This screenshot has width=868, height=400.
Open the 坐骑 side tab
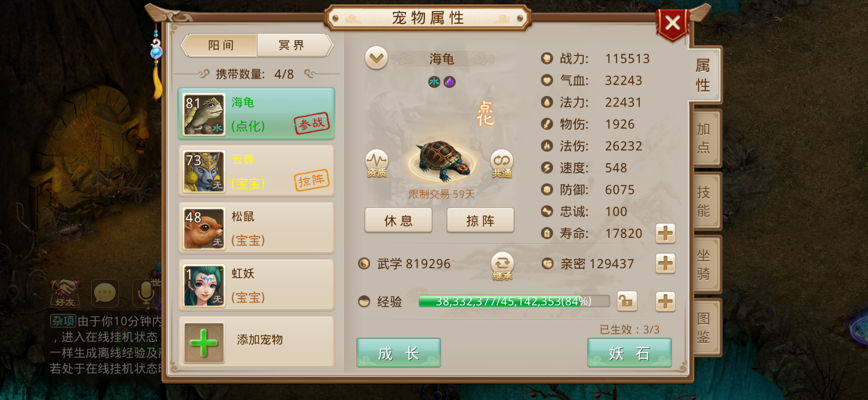tap(704, 265)
